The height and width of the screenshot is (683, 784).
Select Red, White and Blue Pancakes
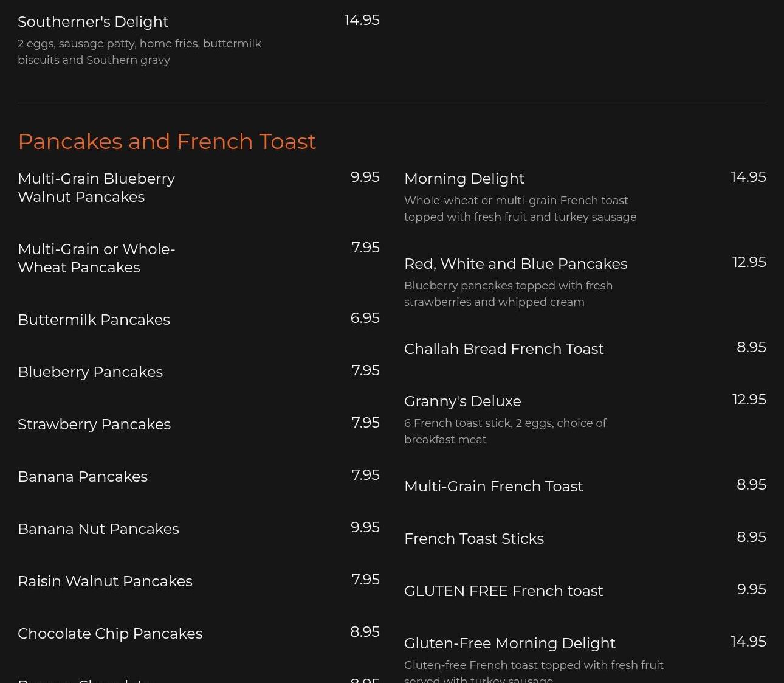click(x=515, y=263)
